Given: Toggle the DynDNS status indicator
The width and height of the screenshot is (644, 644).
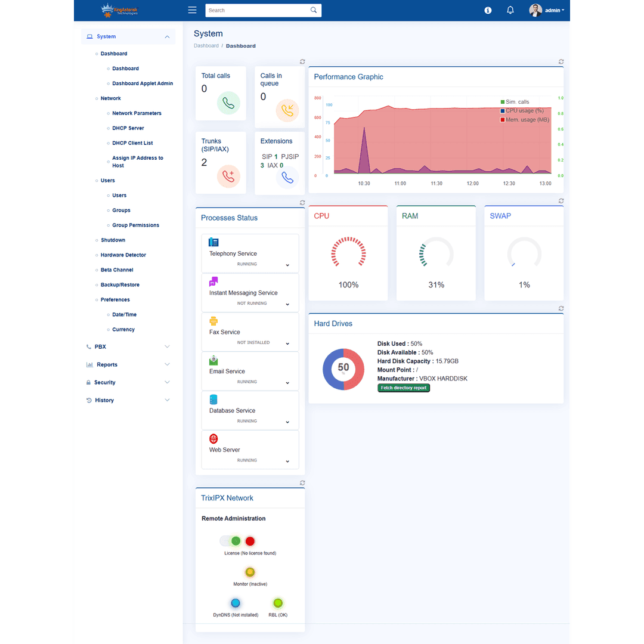Looking at the screenshot, I should pyautogui.click(x=235, y=603).
